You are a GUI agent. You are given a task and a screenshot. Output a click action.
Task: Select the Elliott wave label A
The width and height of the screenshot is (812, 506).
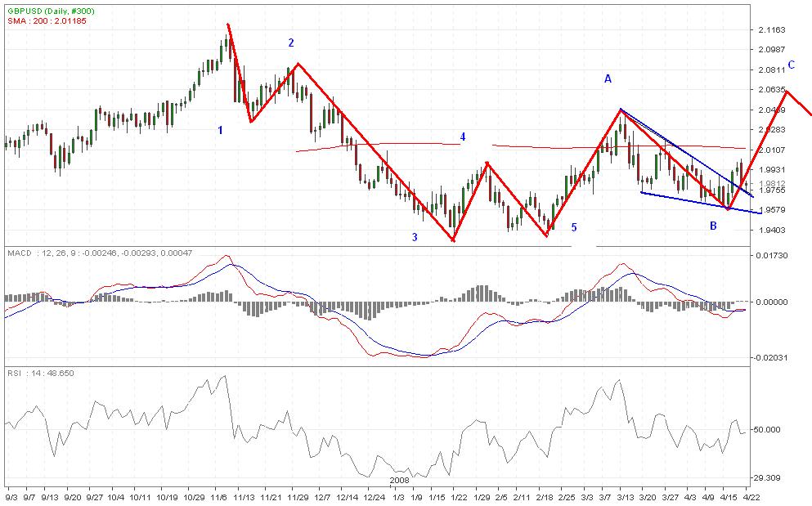point(608,78)
